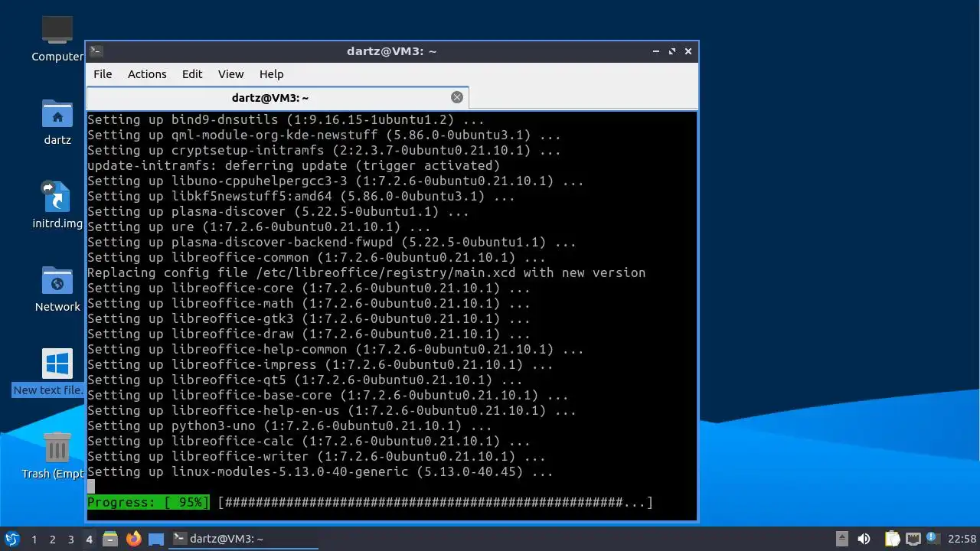Click the terminal icon in the title bar
This screenshot has width=980, height=551.
pyautogui.click(x=96, y=51)
